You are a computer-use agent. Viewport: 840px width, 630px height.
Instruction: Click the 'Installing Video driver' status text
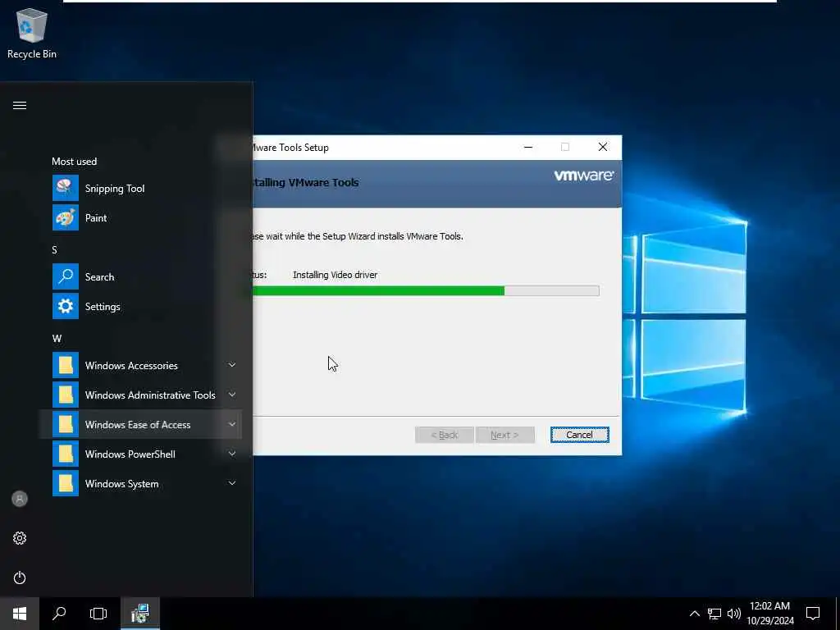(336, 275)
